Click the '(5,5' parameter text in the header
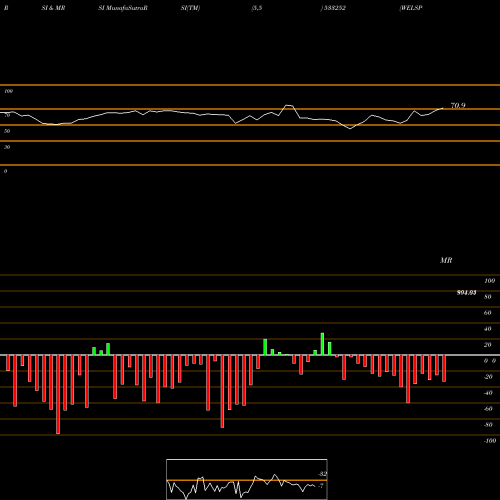The width and height of the screenshot is (500, 500). click(257, 8)
